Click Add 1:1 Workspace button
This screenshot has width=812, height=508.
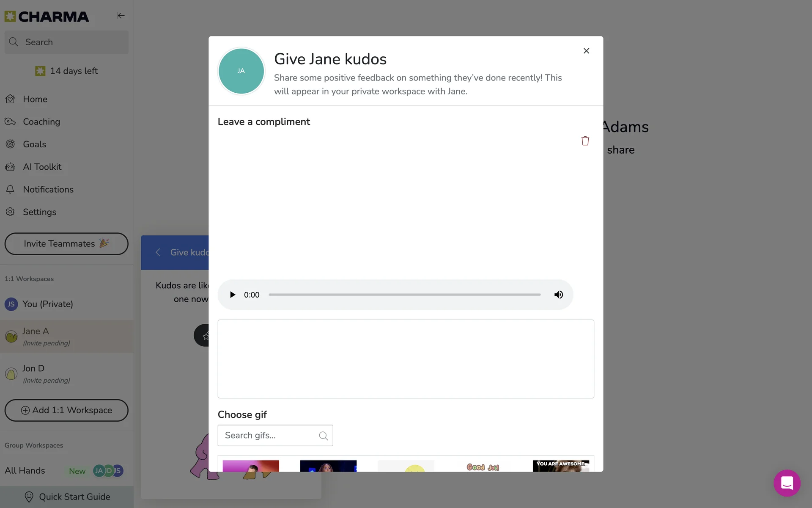pos(66,410)
